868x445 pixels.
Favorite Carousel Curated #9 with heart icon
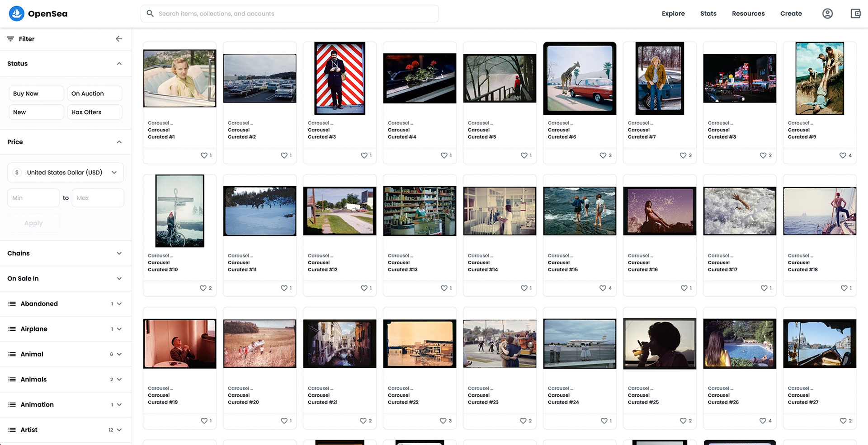[x=843, y=155]
